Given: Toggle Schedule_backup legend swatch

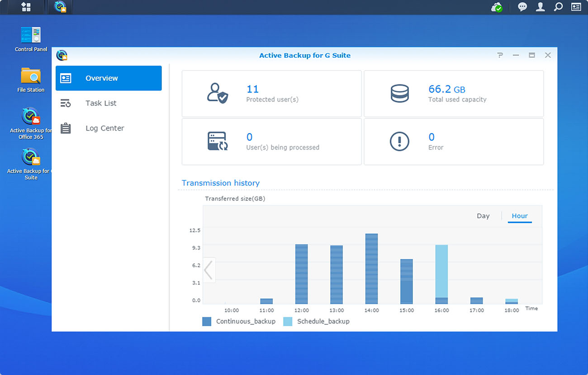Looking at the screenshot, I should tap(288, 322).
